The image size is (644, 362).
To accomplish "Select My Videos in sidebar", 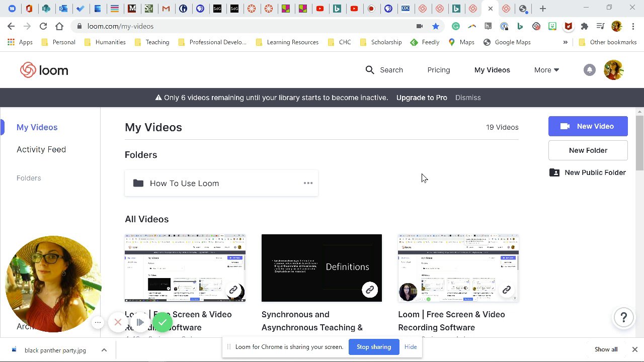I will 37,127.
